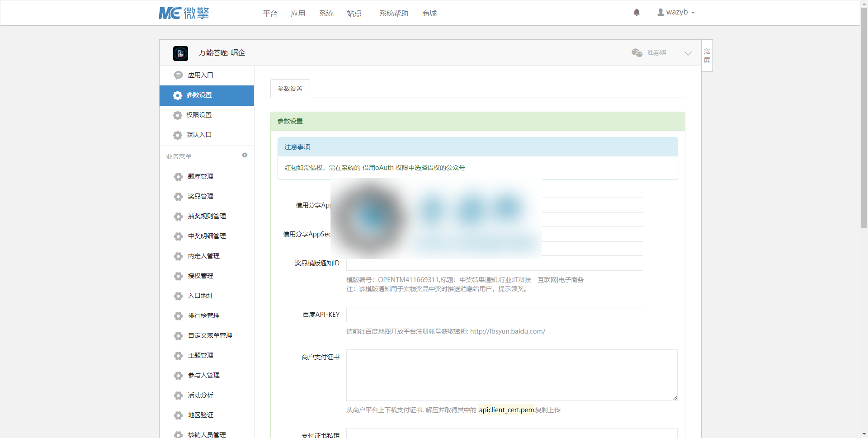The image size is (868, 438).
Task: Open the 应用 top menu
Action: click(x=298, y=14)
